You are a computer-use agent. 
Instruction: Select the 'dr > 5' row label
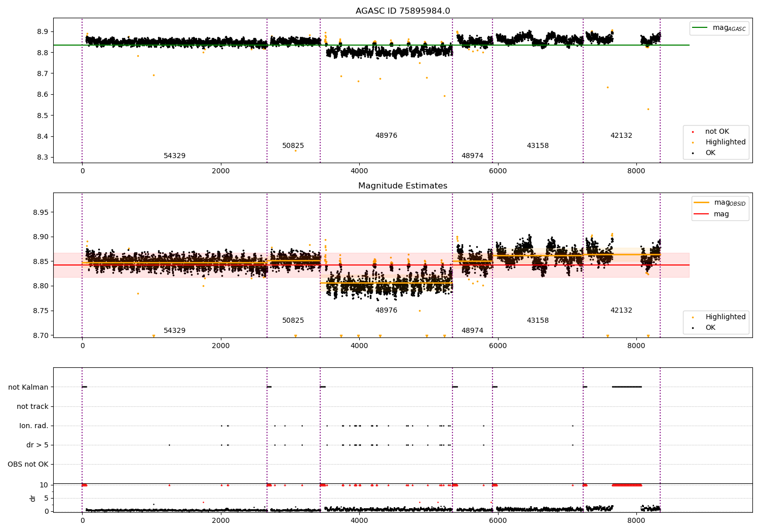[x=37, y=445]
